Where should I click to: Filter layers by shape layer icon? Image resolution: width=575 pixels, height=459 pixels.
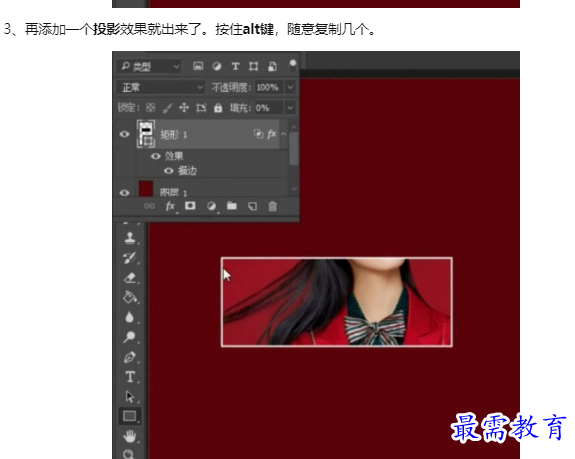(253, 66)
